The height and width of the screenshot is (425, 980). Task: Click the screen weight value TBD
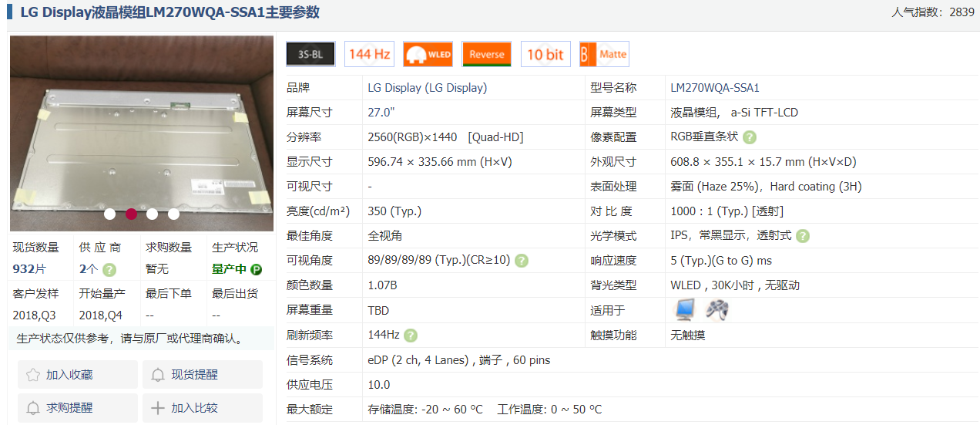pos(378,310)
